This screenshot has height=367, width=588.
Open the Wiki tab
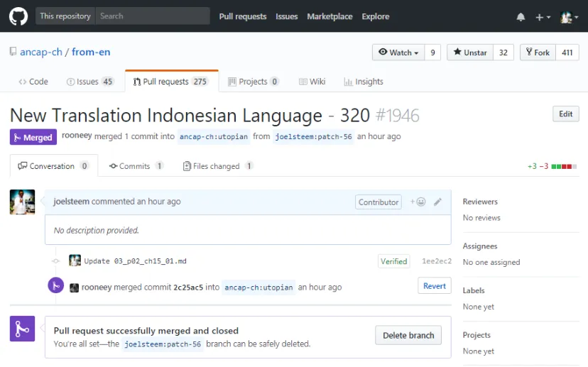312,82
